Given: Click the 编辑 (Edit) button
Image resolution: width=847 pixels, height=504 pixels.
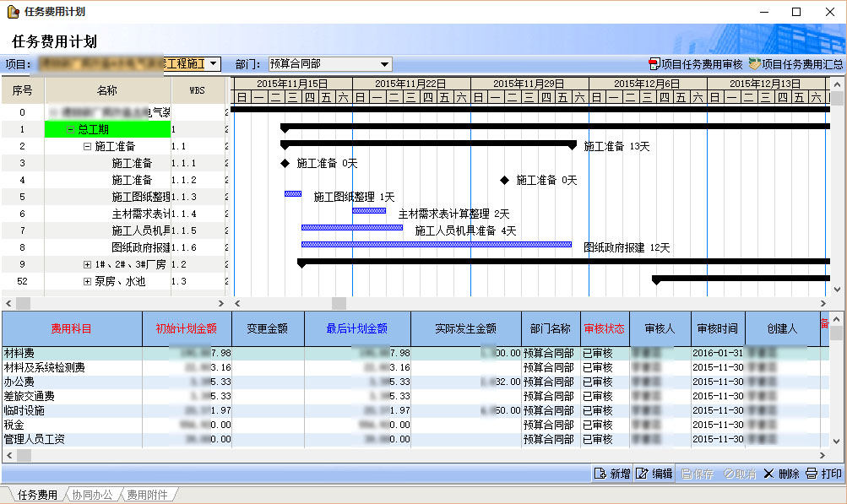Looking at the screenshot, I should (654, 474).
